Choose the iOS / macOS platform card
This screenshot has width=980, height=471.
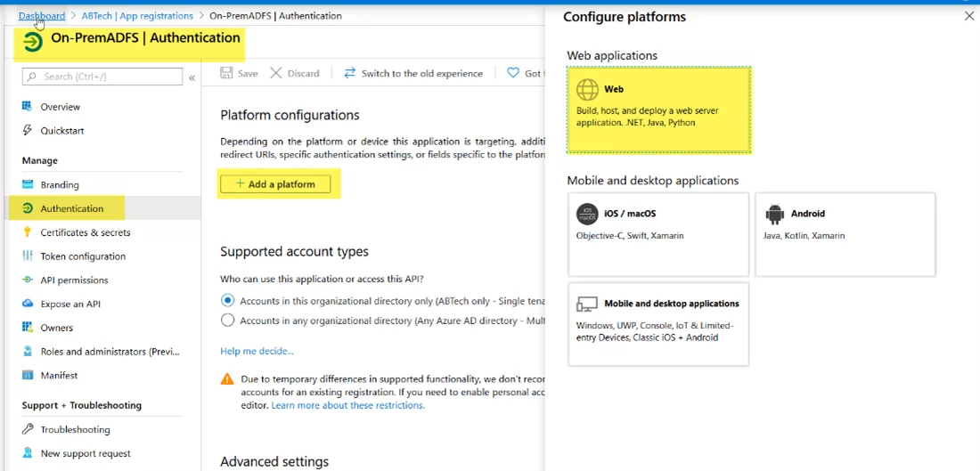(x=658, y=234)
